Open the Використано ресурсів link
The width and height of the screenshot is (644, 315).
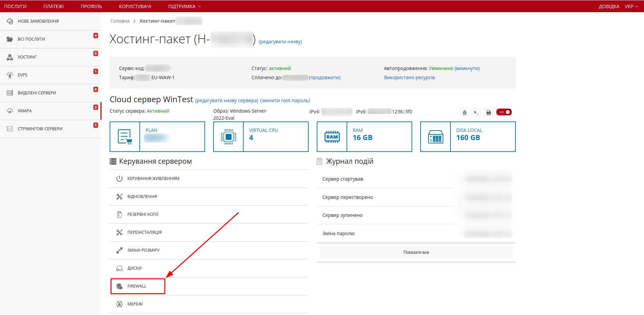click(x=409, y=77)
